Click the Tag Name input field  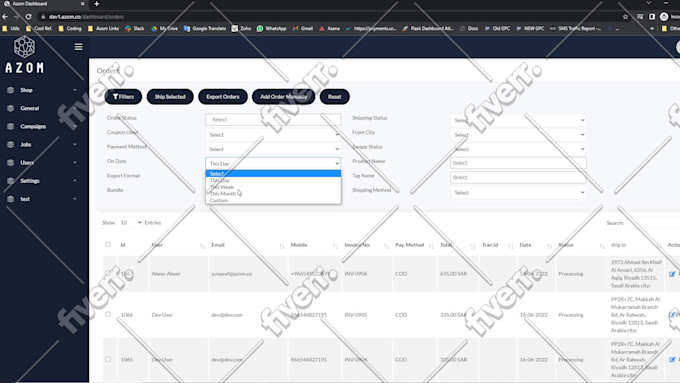click(x=518, y=177)
